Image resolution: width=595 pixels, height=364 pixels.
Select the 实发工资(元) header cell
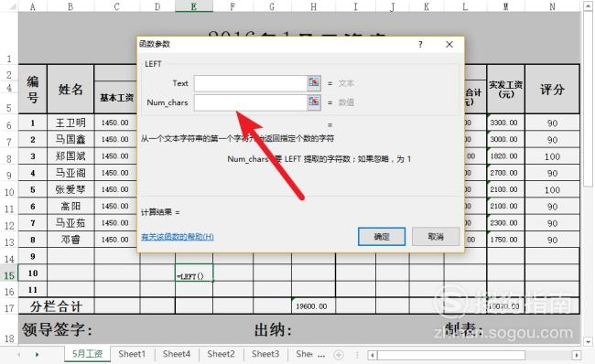pyautogui.click(x=505, y=89)
